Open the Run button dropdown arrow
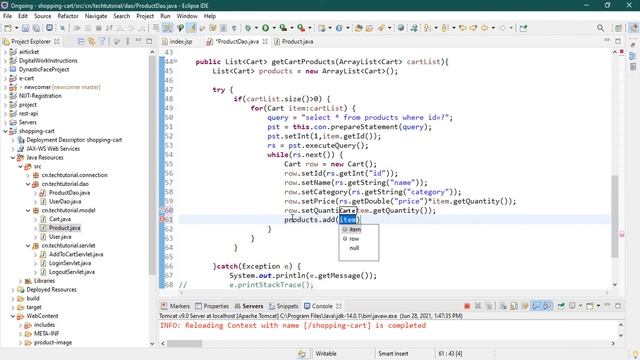Image resolution: width=640 pixels, height=360 pixels. pos(274,28)
